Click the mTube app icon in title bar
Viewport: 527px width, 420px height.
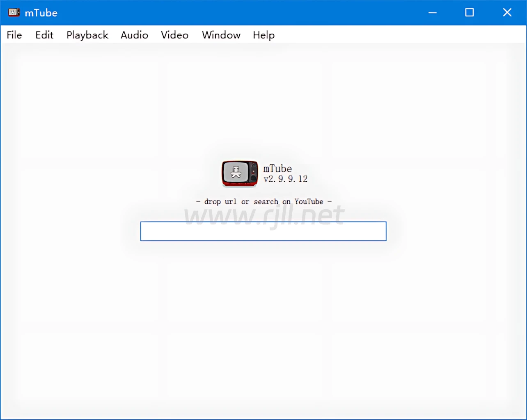tap(14, 13)
